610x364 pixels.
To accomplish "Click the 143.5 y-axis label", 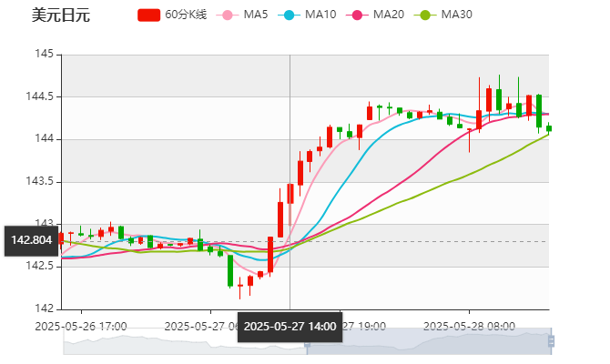I will click(39, 181).
